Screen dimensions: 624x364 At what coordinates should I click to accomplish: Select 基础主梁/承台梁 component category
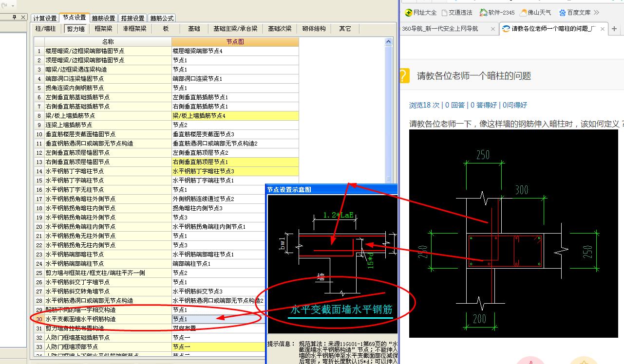click(x=235, y=29)
